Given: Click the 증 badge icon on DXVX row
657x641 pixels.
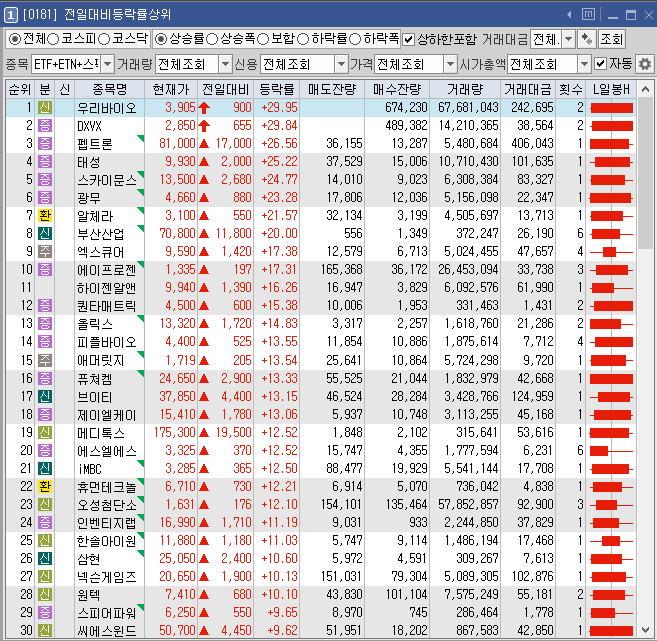Looking at the screenshot, I should pos(45,126).
